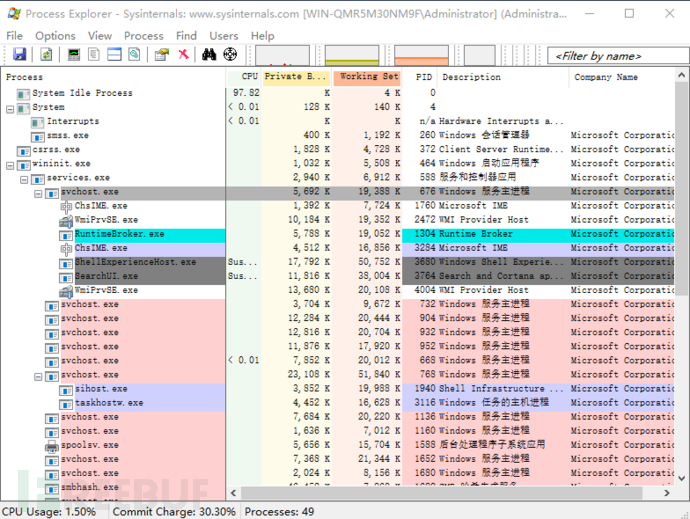The image size is (690, 519).
Task: Click the Commit Charge status bar entry
Action: click(174, 512)
